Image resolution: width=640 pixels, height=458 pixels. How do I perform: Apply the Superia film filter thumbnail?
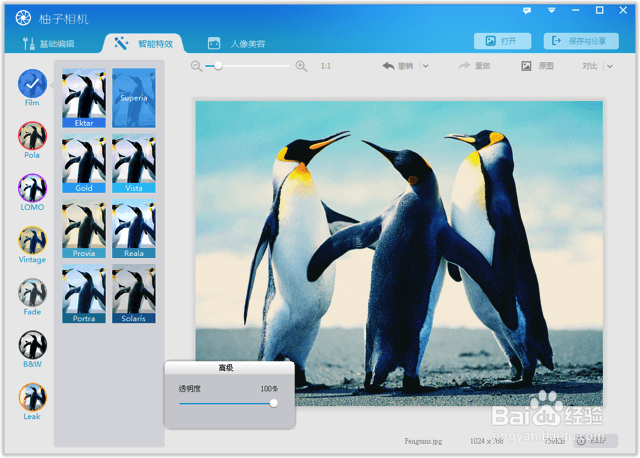(134, 98)
